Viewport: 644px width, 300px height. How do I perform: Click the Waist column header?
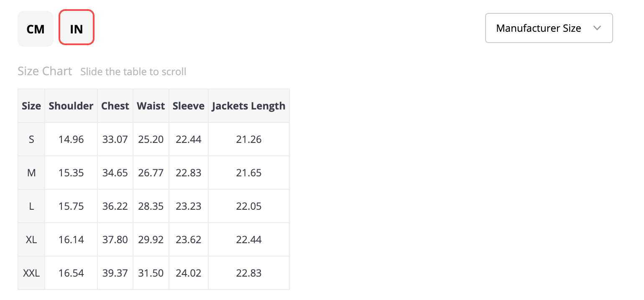coord(151,106)
